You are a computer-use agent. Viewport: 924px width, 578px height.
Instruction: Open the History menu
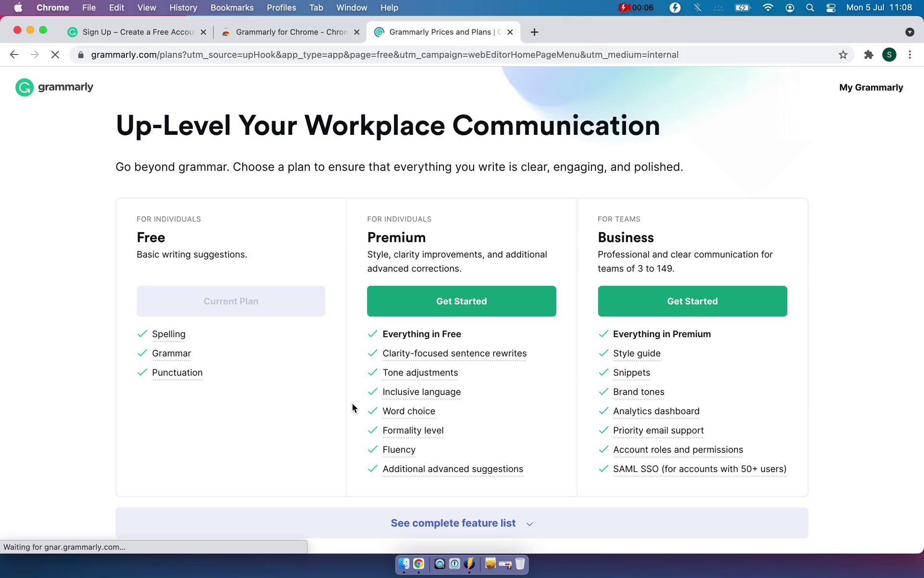pos(183,8)
